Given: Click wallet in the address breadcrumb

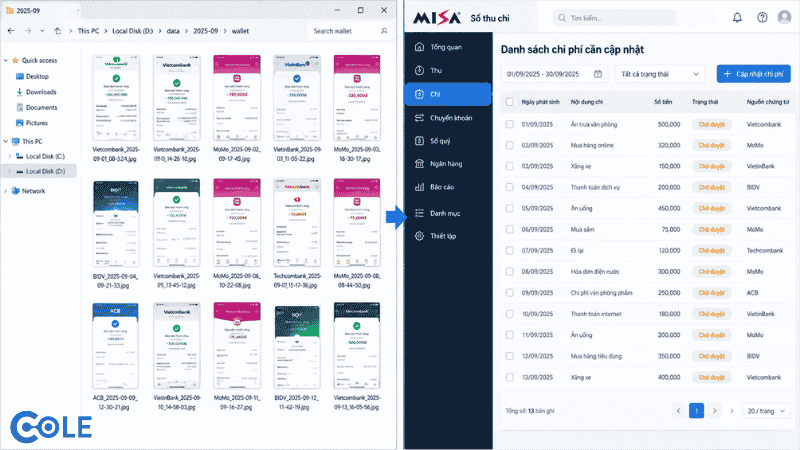Looking at the screenshot, I should (240, 31).
